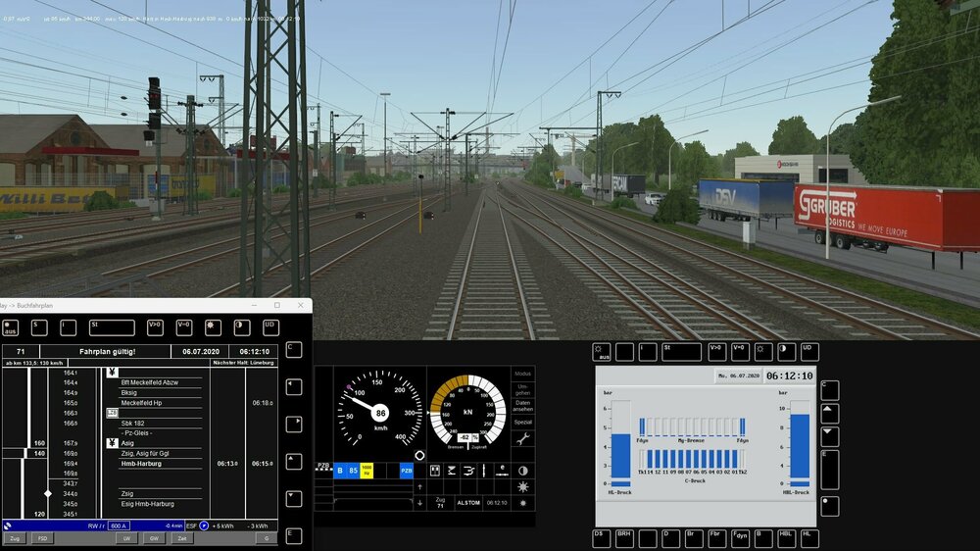
Task: Click the up arrow in driver display
Action: tap(419, 486)
